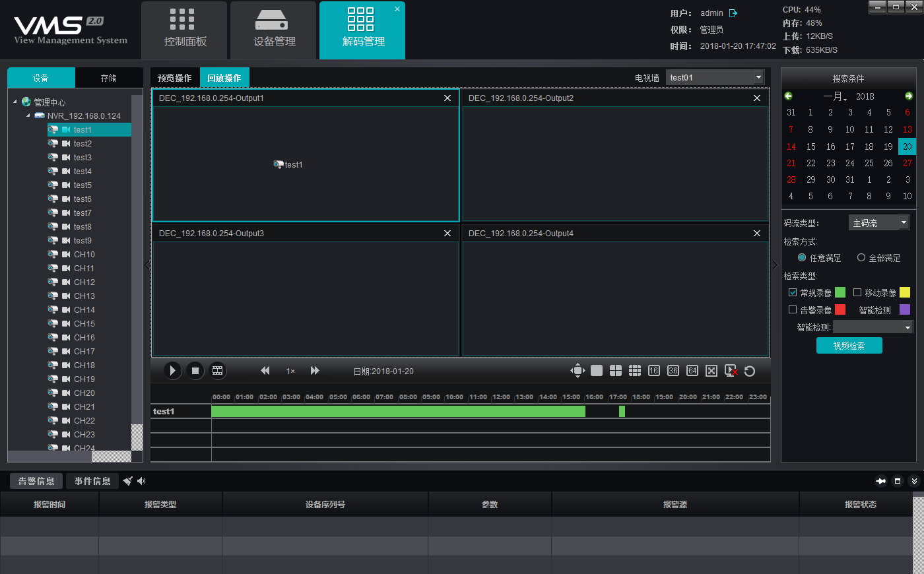This screenshot has height=574, width=924.
Task: Close the DEC Output2 window
Action: point(757,98)
